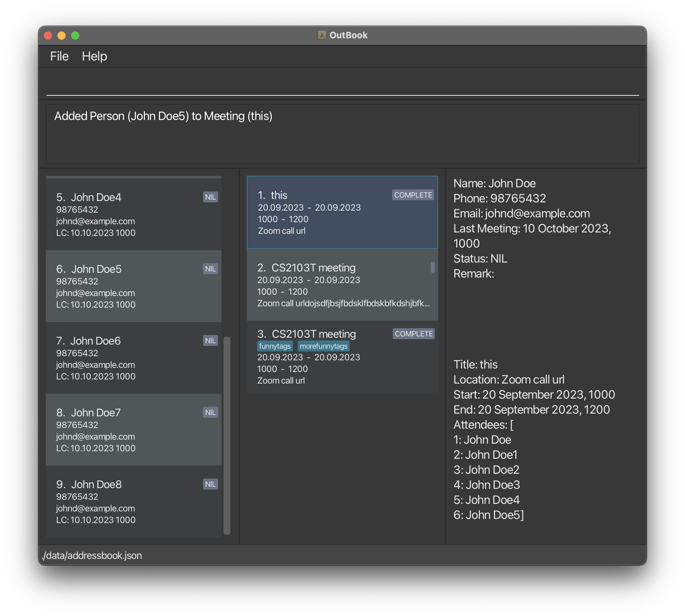Click COMPLETE badge on meeting 'this'
Image resolution: width=685 pixels, height=616 pixels.
tap(413, 195)
